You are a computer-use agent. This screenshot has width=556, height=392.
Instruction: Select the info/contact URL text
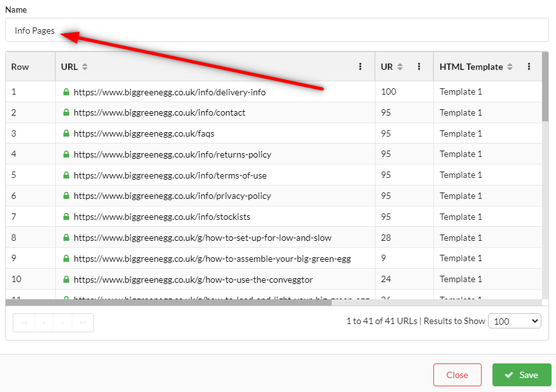pos(159,112)
